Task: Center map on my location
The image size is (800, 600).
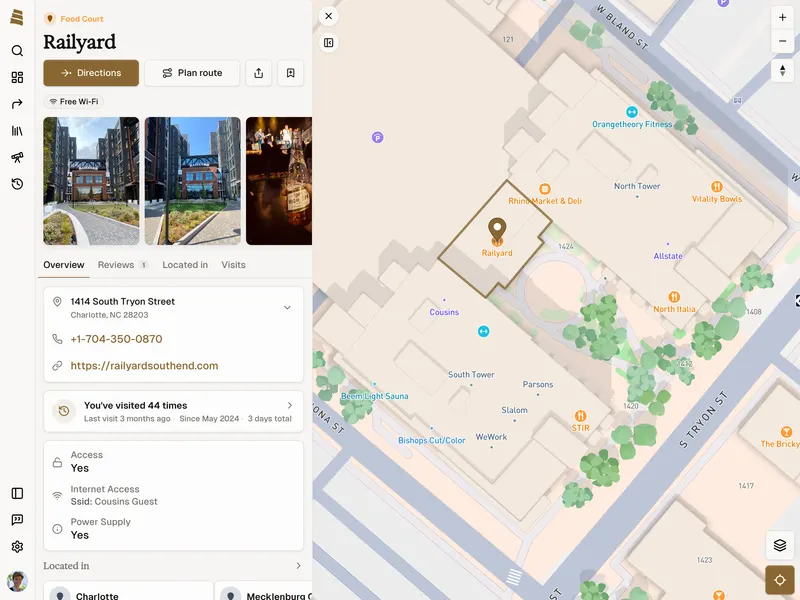Action: point(780,580)
